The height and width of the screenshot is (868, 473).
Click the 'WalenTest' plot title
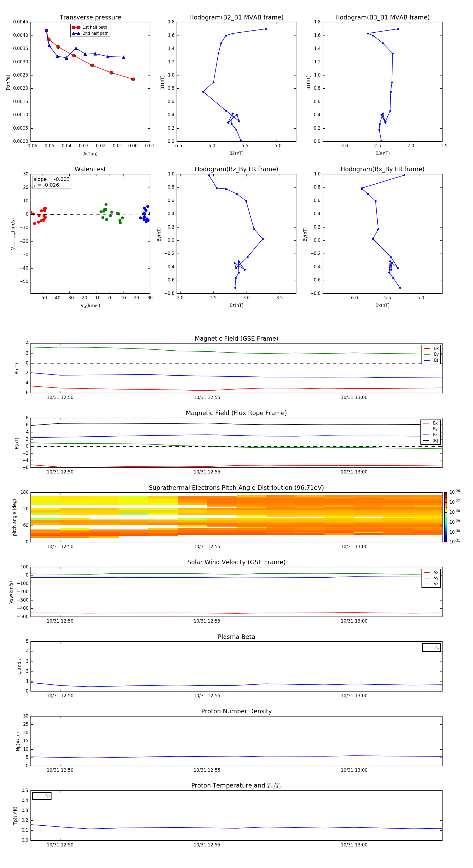tap(90, 169)
